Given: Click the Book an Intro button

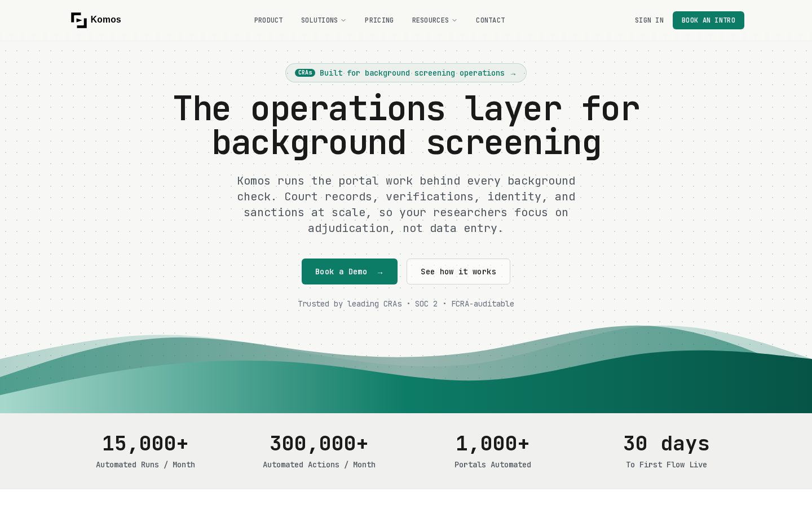Looking at the screenshot, I should [708, 20].
